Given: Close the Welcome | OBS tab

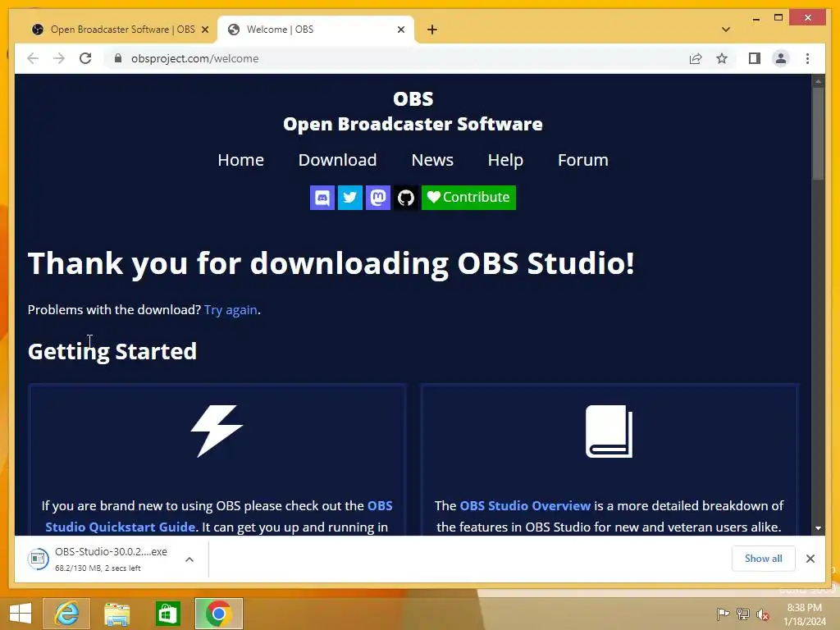Looking at the screenshot, I should (x=400, y=30).
